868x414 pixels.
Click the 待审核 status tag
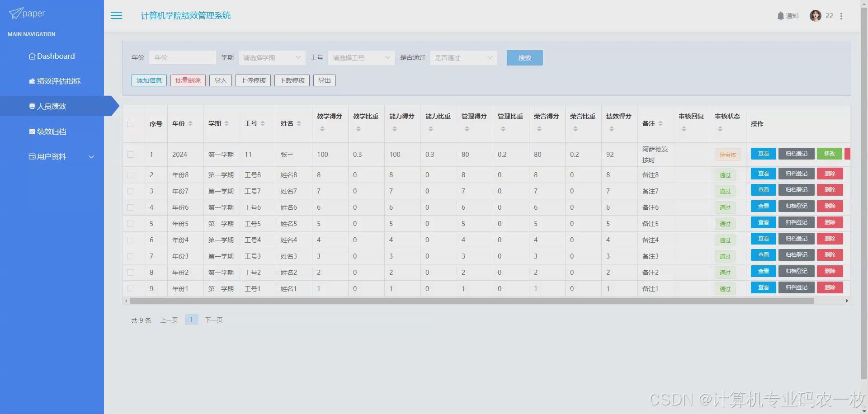[x=728, y=155]
